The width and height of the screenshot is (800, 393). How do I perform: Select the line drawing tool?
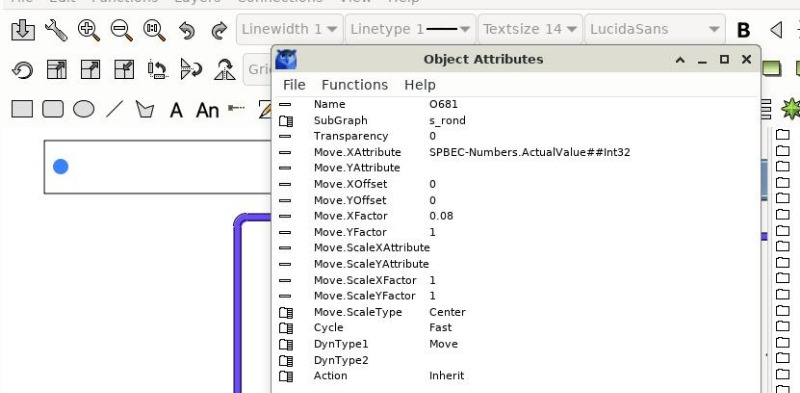point(114,109)
